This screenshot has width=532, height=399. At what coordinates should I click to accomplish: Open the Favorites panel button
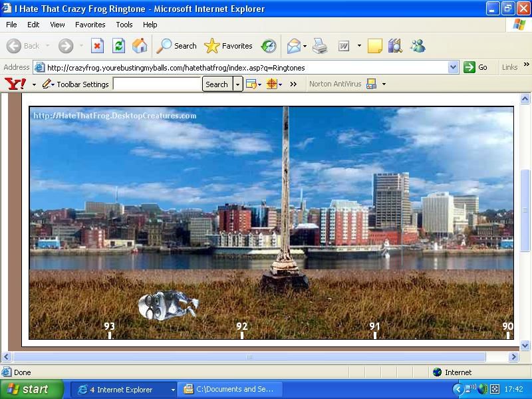pos(229,46)
